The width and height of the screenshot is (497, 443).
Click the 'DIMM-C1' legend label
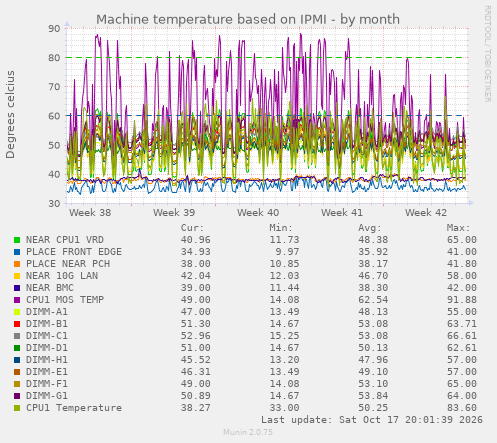click(47, 336)
